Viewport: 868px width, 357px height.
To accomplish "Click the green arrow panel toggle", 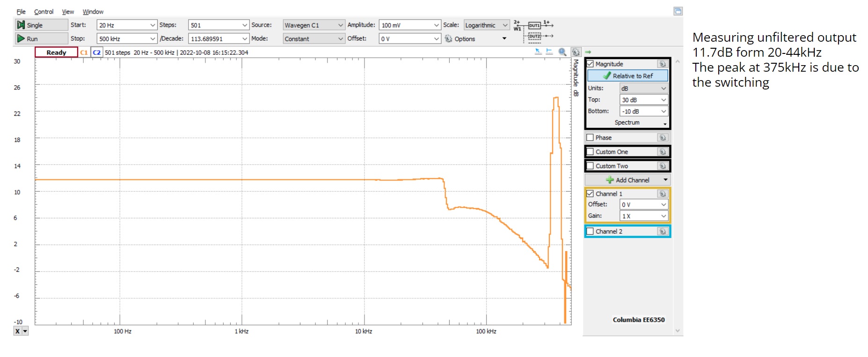I will [x=588, y=52].
